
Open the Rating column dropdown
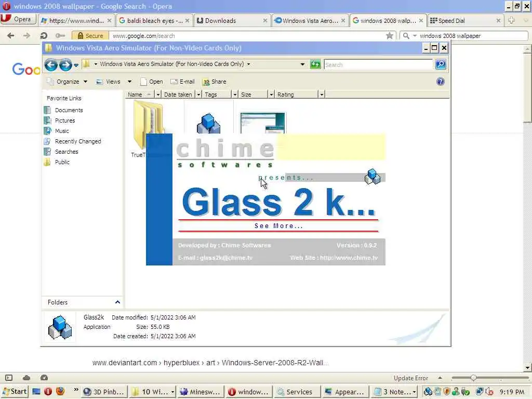point(322,95)
